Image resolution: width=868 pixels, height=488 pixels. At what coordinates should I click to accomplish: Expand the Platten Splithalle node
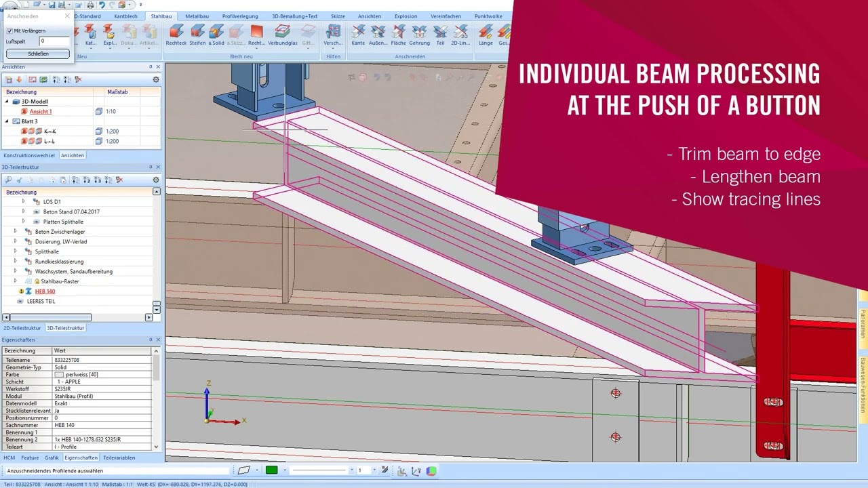point(23,222)
